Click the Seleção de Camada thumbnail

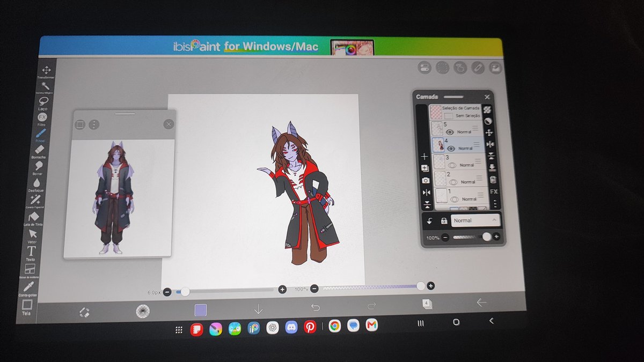(x=436, y=112)
